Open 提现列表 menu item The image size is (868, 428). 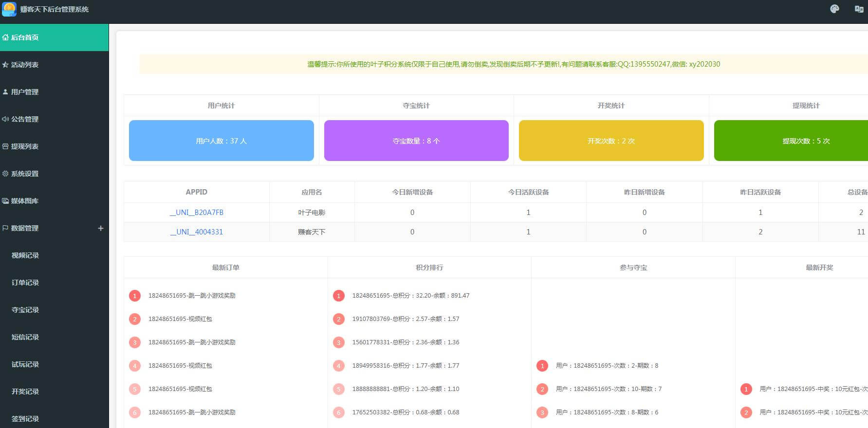coord(54,146)
